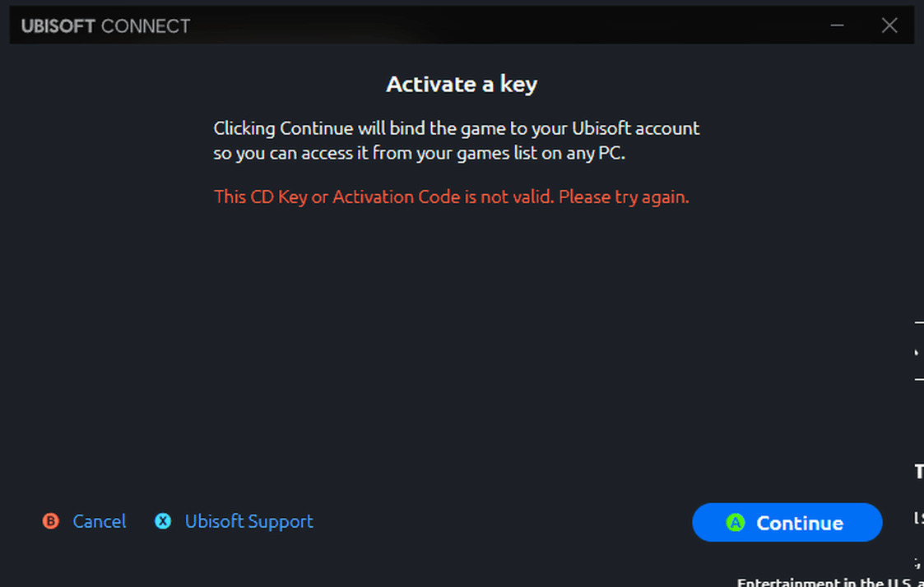Click the CONNECT word in the title bar
Image resolution: width=924 pixels, height=587 pixels.
pyautogui.click(x=146, y=26)
